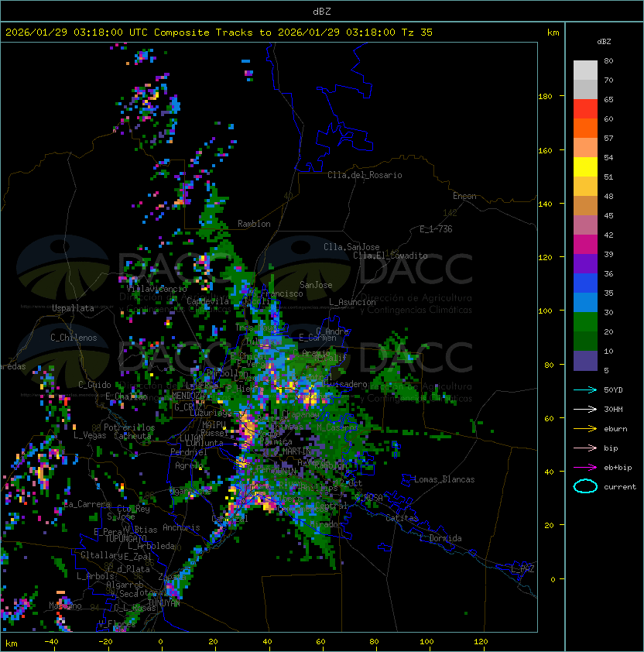
Task: Select the tan 45–48 dBZ swatch
Action: 585,205
